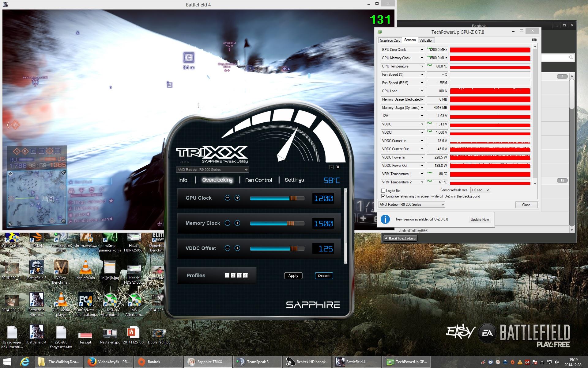The width and height of the screenshot is (588, 368).
Task: Expand VDDC sensor dropdown
Action: pyautogui.click(x=422, y=124)
